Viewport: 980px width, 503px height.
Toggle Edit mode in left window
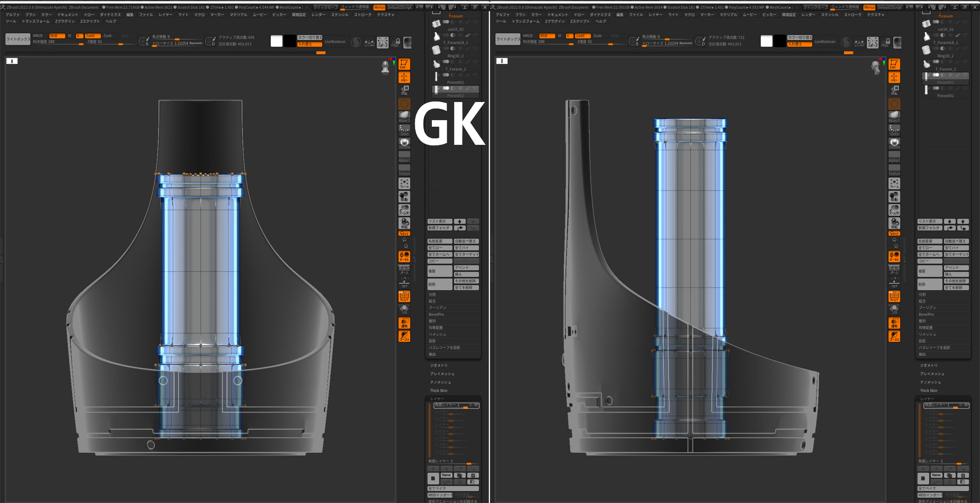pos(404,64)
